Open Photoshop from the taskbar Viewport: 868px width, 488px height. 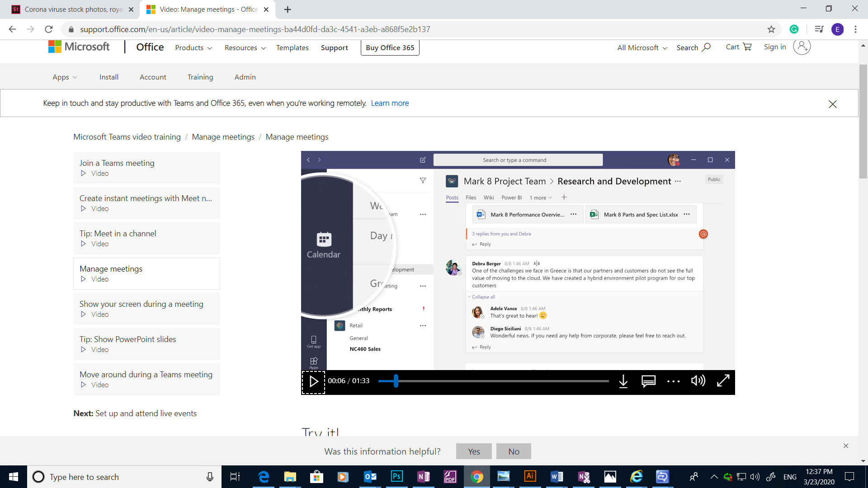pos(396,477)
